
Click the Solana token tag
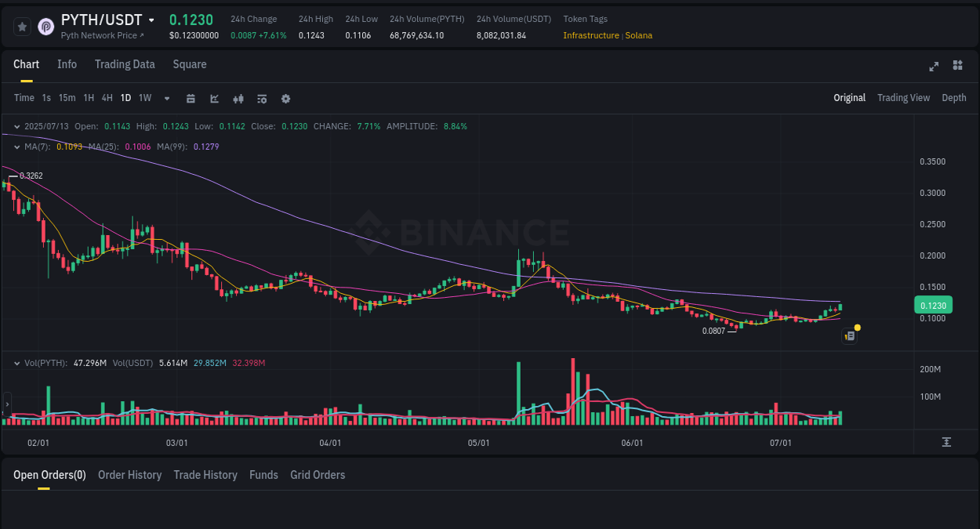[639, 35]
